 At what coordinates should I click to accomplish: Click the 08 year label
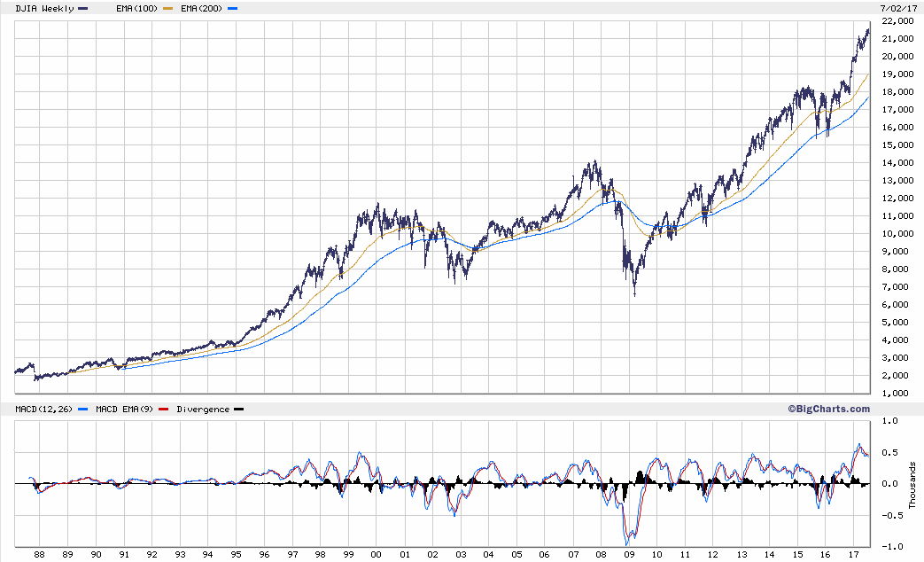(x=601, y=554)
